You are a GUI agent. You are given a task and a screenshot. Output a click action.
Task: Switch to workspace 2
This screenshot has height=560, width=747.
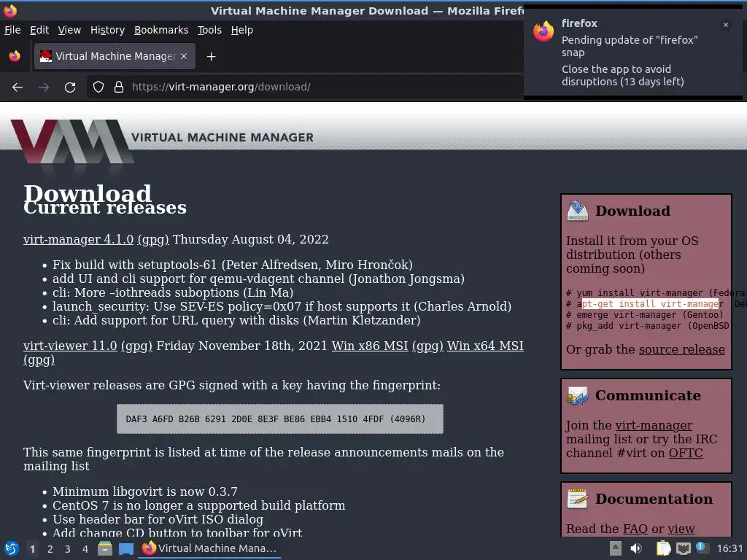pos(50,549)
